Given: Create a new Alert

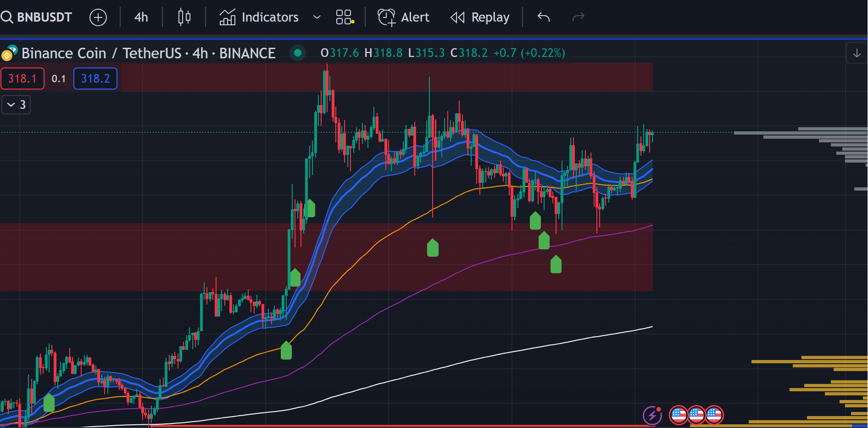Looking at the screenshot, I should [x=404, y=17].
